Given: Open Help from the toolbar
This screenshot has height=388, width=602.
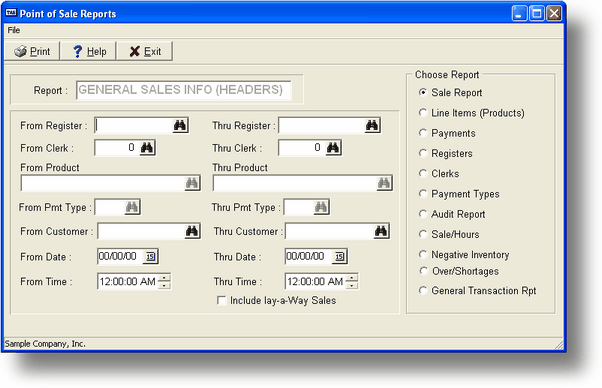Looking at the screenshot, I should pyautogui.click(x=89, y=51).
